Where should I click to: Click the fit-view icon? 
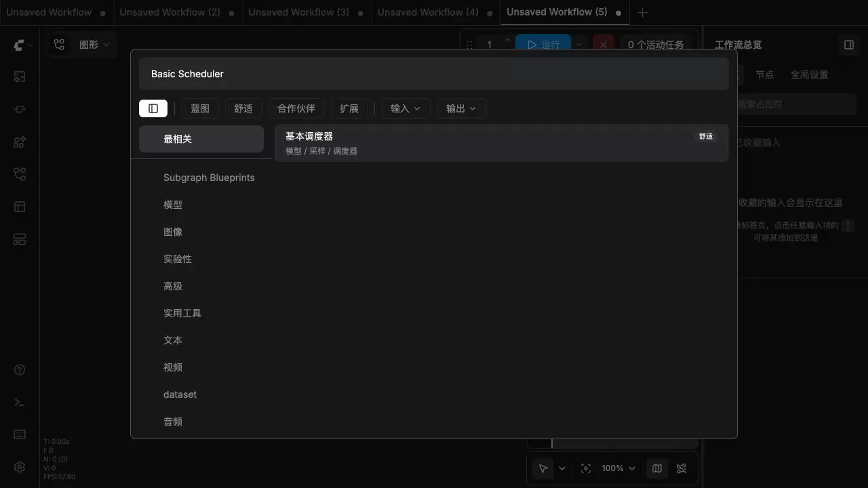click(x=586, y=468)
